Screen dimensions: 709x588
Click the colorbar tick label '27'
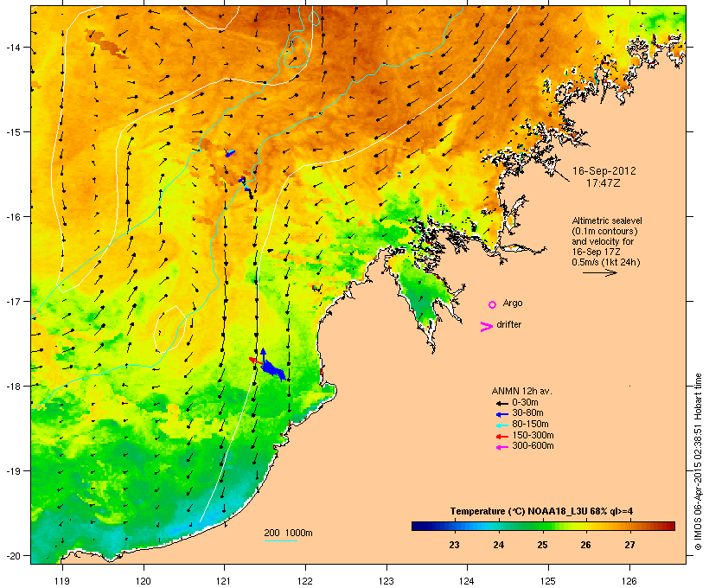(629, 545)
